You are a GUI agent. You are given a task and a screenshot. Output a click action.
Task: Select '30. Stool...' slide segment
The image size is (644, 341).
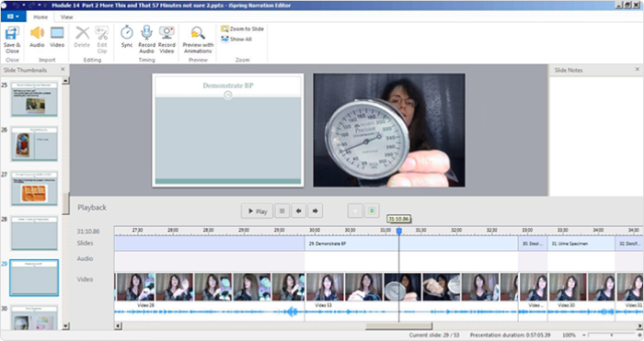[533, 244]
